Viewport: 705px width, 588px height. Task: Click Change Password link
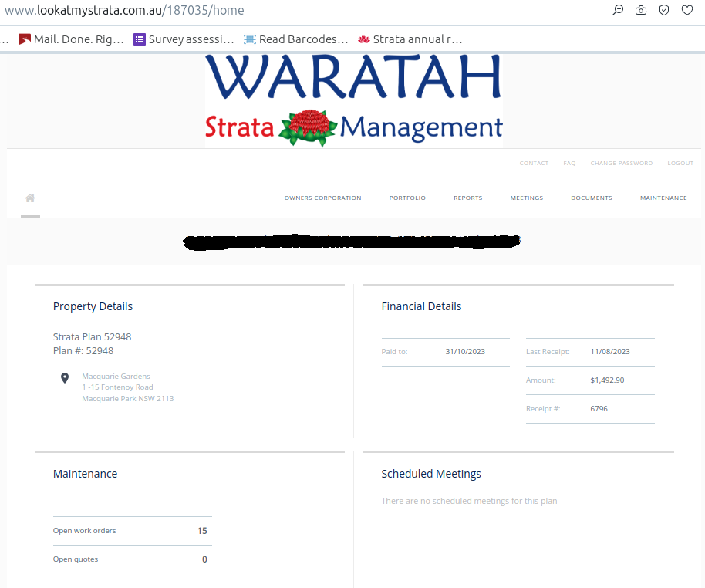coord(622,164)
